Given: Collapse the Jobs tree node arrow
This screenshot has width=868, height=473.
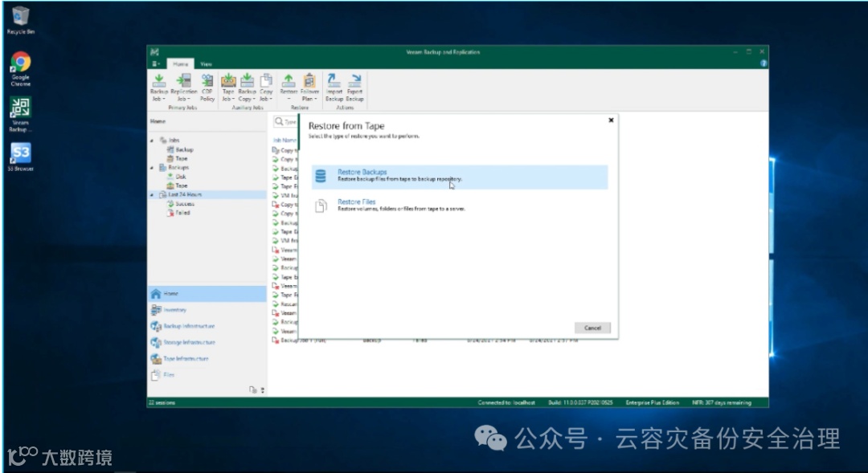Looking at the screenshot, I should pyautogui.click(x=152, y=141).
